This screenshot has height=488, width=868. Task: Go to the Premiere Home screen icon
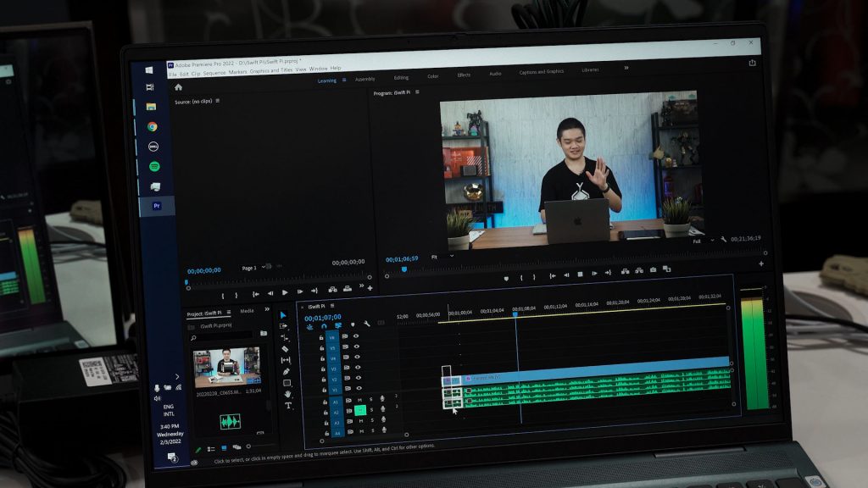(178, 87)
